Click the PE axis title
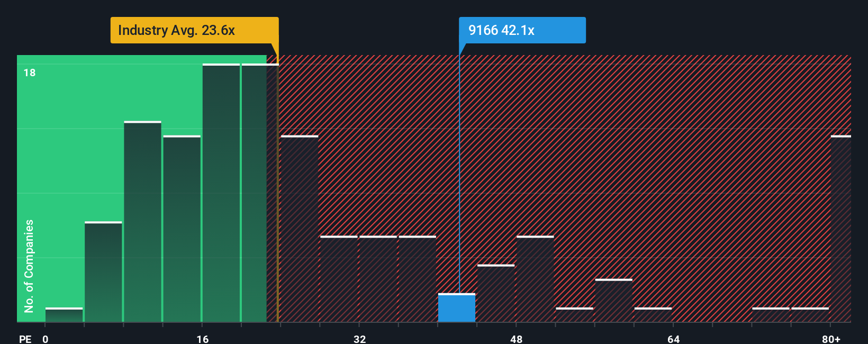 (x=25, y=339)
